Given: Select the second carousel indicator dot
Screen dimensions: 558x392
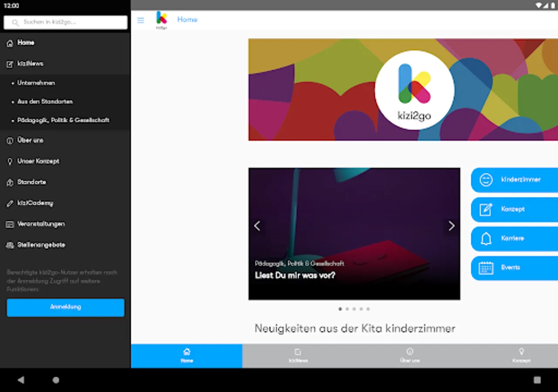Looking at the screenshot, I should point(347,309).
